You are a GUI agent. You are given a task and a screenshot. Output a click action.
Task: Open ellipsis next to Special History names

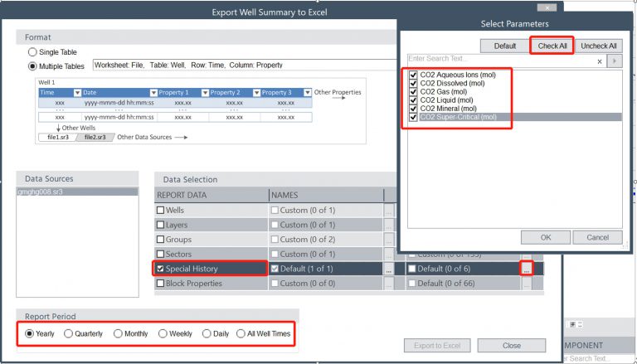click(388, 269)
